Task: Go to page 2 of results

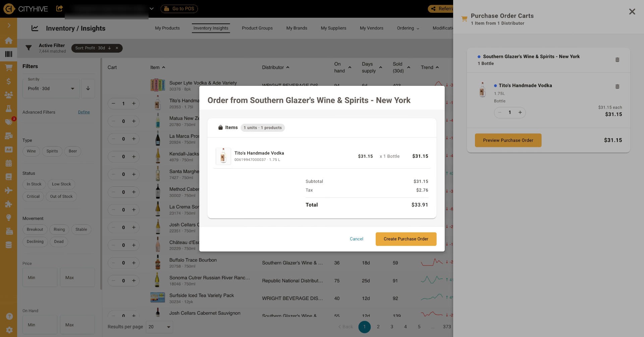Action: coord(378,327)
